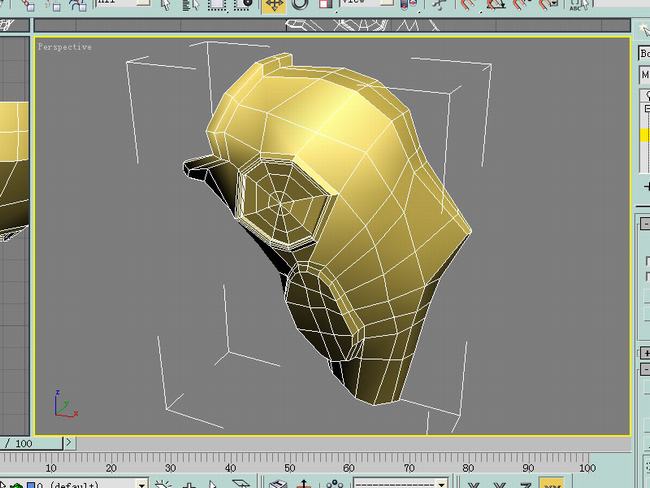Step the time slider forward with the > arrow
This screenshot has width=650, height=488.
click(68, 442)
